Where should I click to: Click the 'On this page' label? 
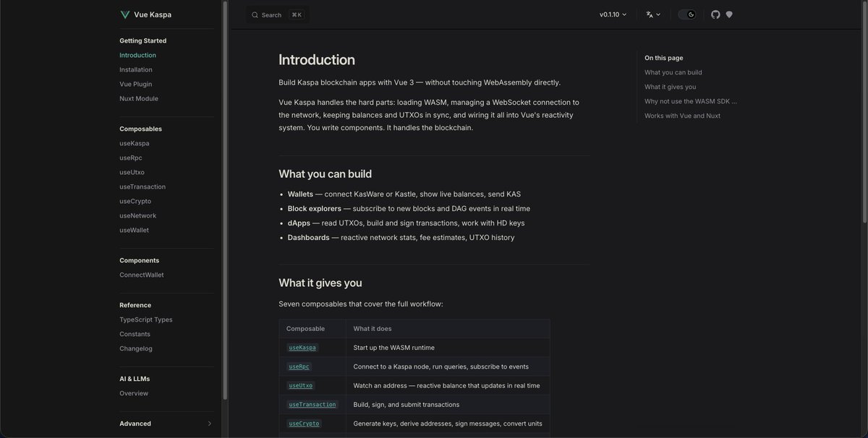pyautogui.click(x=664, y=58)
